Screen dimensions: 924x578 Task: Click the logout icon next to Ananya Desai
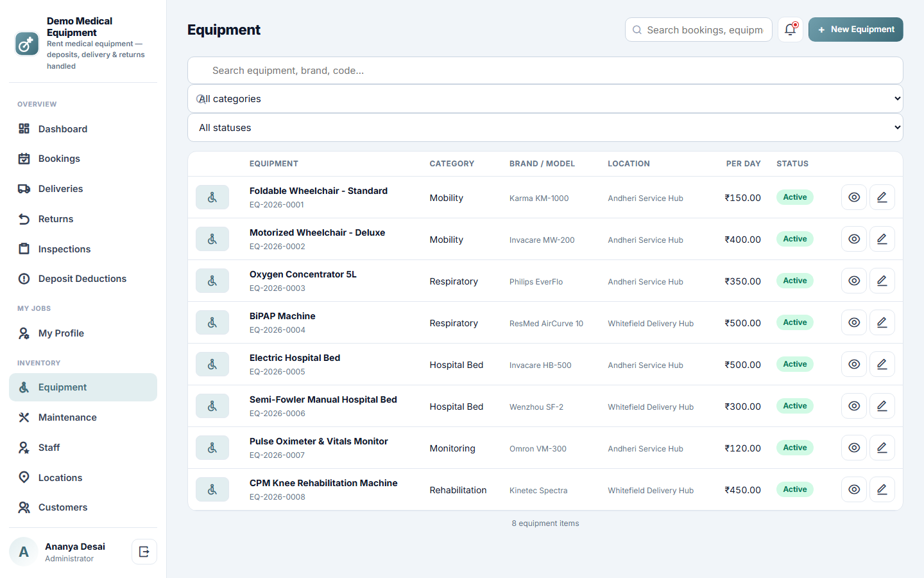[144, 552]
